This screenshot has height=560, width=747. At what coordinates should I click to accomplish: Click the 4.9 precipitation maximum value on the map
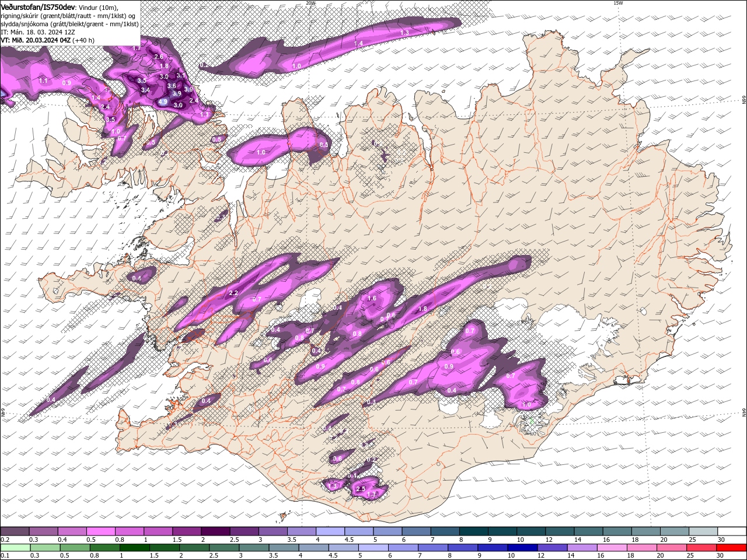tap(163, 101)
